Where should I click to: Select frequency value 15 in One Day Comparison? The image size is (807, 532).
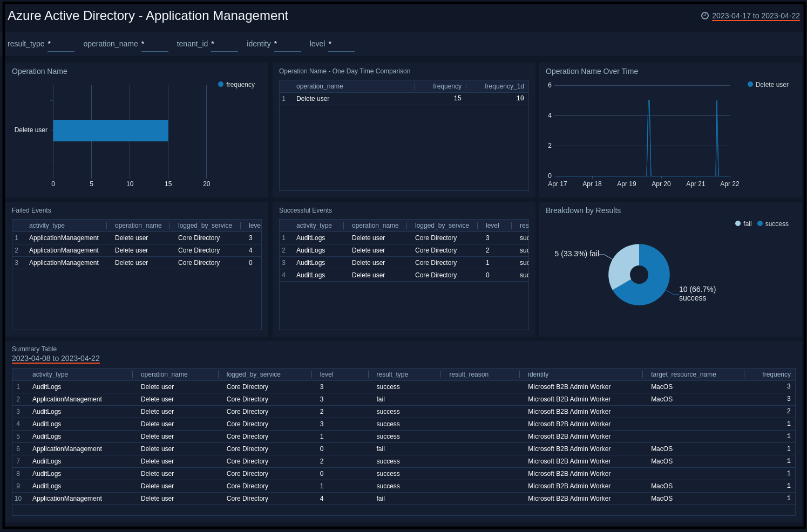(458, 99)
